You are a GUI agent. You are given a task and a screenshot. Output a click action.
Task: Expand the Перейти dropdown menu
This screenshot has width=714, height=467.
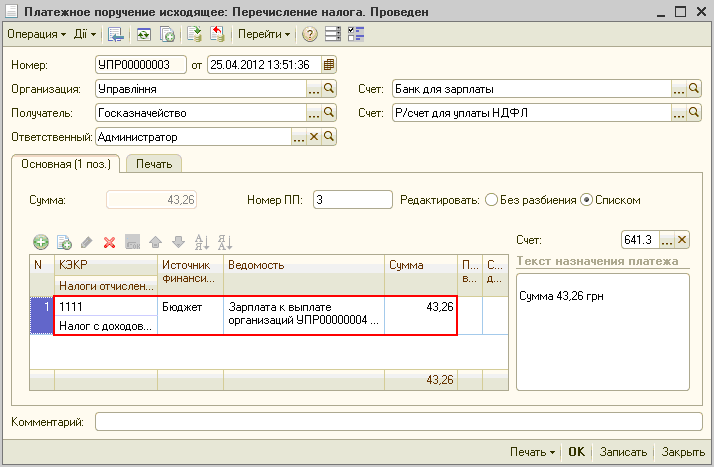pos(264,34)
